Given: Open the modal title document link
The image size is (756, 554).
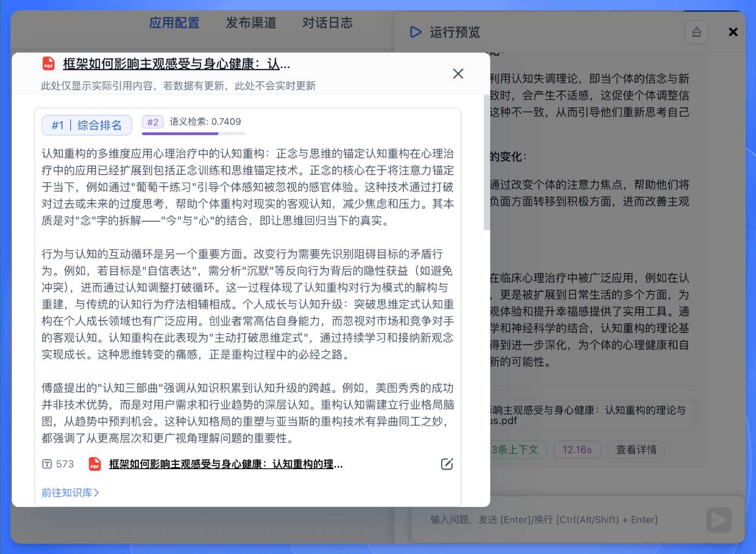Looking at the screenshot, I should click(x=177, y=64).
